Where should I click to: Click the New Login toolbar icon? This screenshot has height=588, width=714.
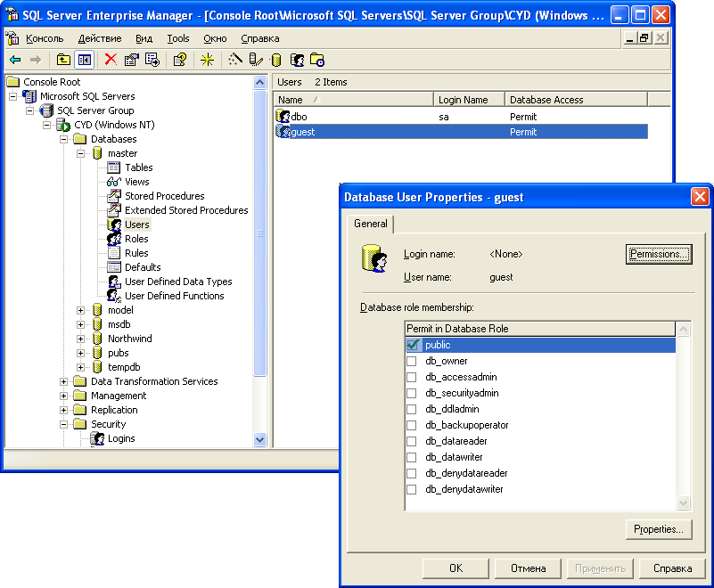tap(297, 60)
